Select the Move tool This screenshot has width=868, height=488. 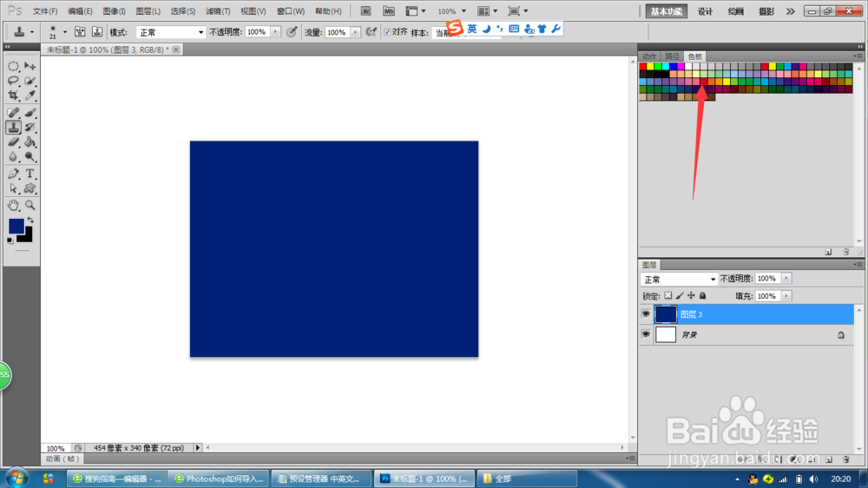[x=30, y=67]
